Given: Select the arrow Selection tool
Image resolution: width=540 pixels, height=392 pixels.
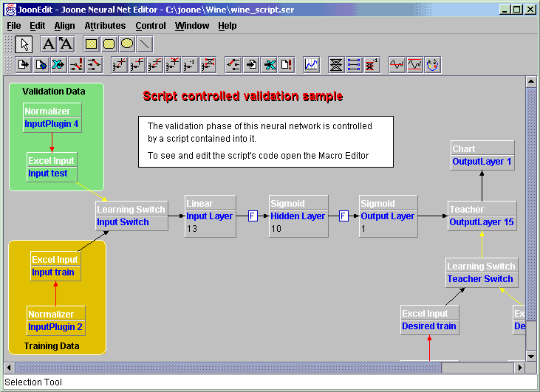Looking at the screenshot, I should point(24,44).
